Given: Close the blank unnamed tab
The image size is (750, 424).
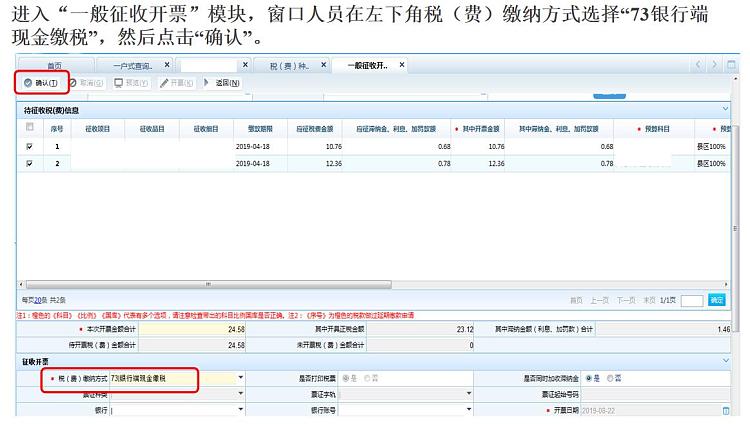Looking at the screenshot, I should point(245,65).
